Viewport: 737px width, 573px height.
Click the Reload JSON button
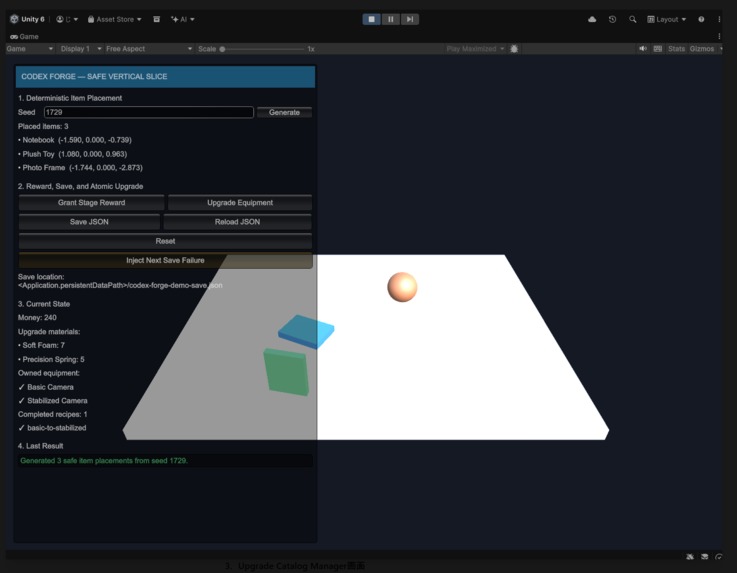point(237,222)
